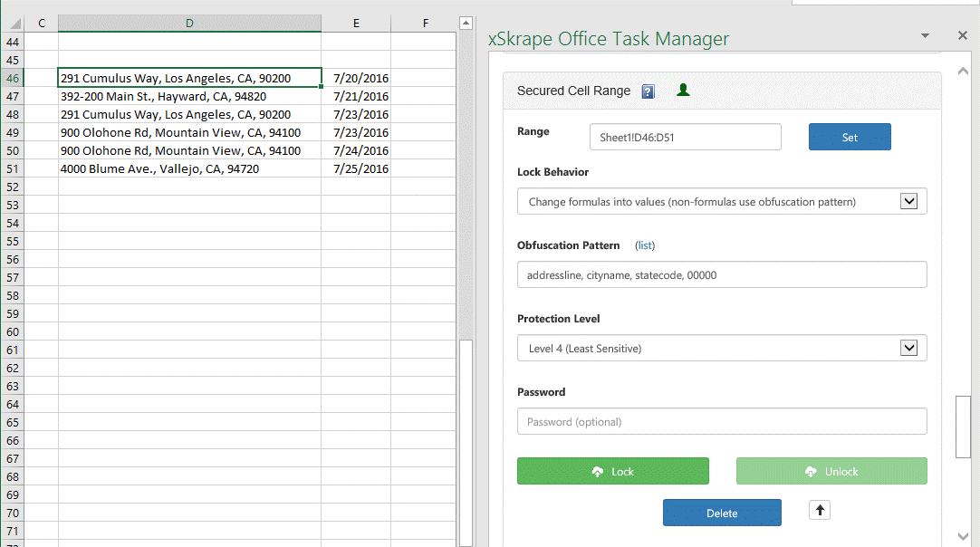
Task: Click the spreadsheet scroll up arrow
Action: coord(466,24)
